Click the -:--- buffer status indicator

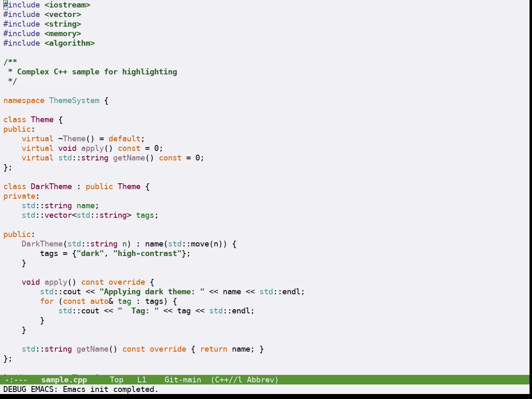click(16, 380)
